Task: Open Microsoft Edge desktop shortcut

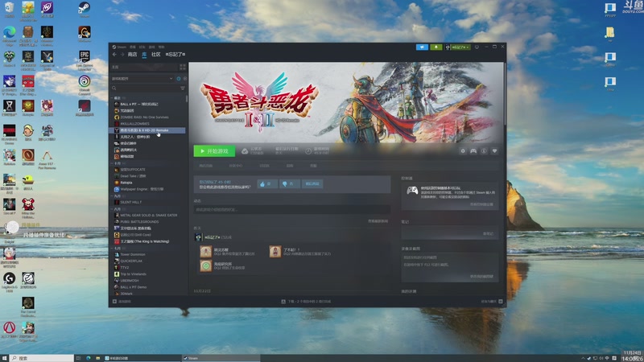Action: (x=9, y=35)
